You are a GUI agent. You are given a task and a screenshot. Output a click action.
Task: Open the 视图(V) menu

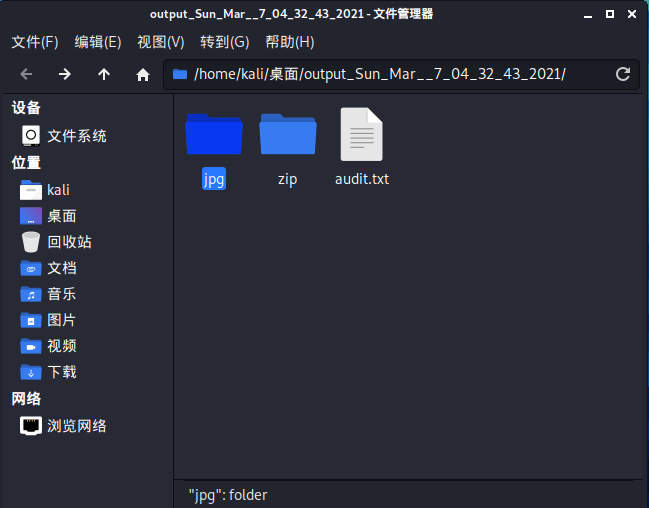point(161,42)
